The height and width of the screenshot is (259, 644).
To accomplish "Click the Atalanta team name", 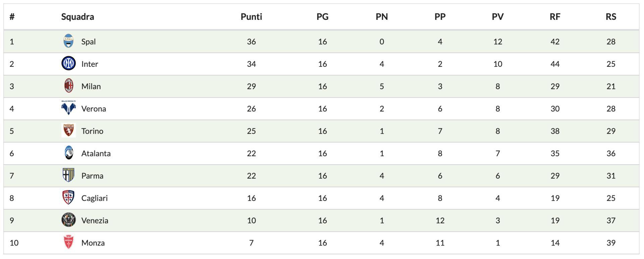I will pyautogui.click(x=96, y=154).
